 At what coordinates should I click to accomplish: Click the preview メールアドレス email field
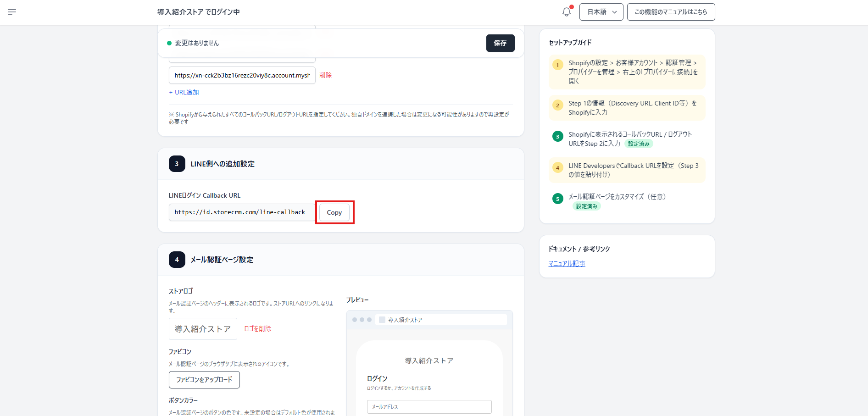(429, 407)
